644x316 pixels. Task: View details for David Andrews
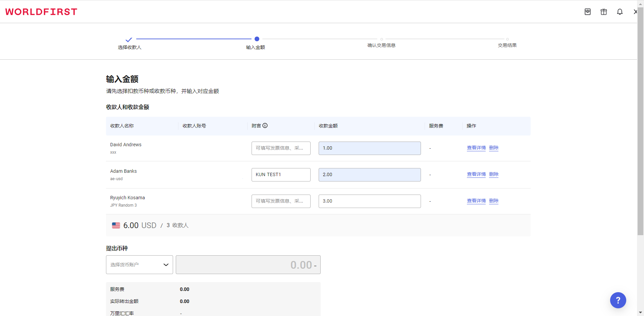tap(476, 148)
